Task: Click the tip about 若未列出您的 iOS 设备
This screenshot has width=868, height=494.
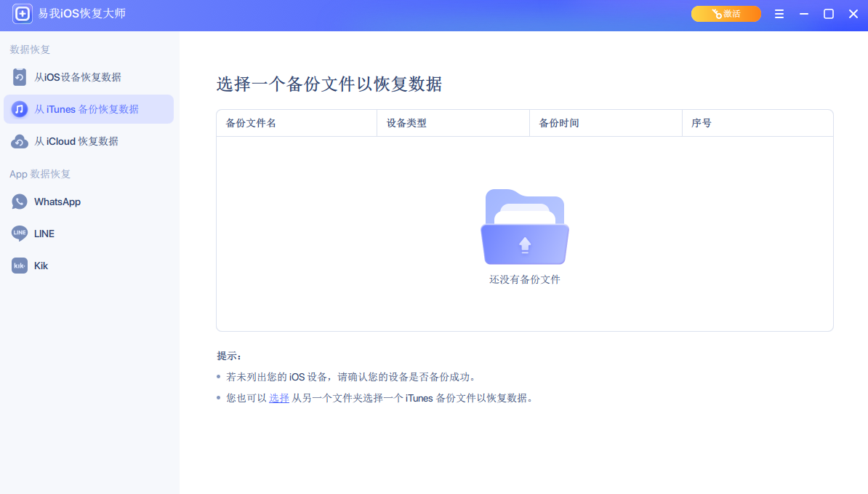Action: click(351, 377)
